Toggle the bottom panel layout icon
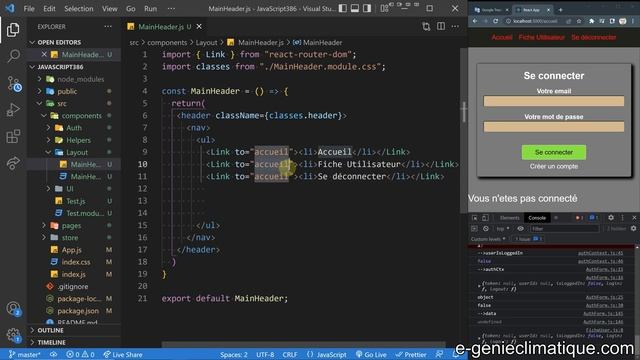 click(355, 9)
